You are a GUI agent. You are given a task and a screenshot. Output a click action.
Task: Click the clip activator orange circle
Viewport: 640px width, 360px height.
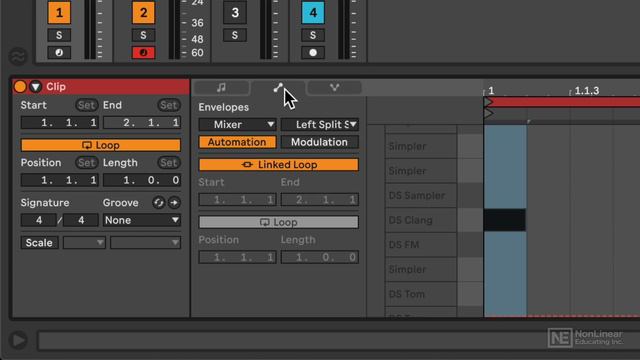(20, 87)
